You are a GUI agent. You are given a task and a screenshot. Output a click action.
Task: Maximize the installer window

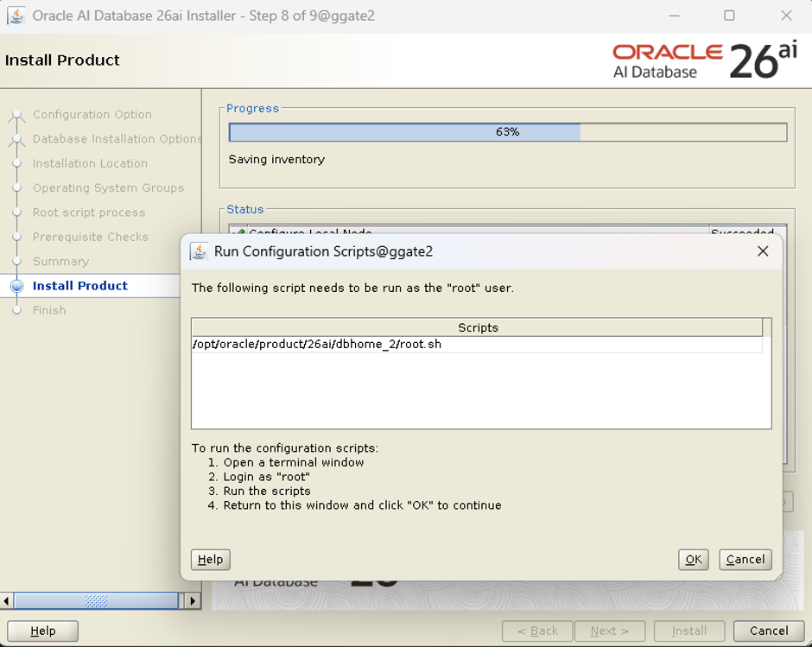(729, 16)
